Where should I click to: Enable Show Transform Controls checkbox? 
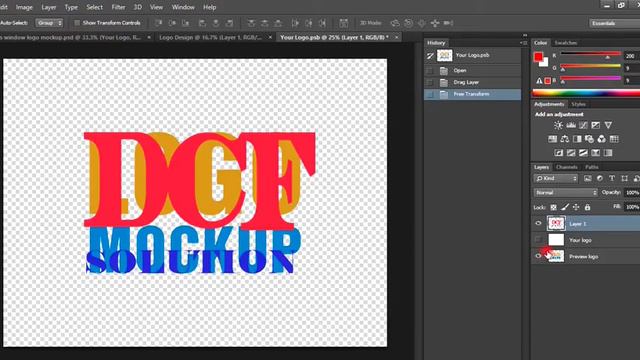[x=77, y=23]
